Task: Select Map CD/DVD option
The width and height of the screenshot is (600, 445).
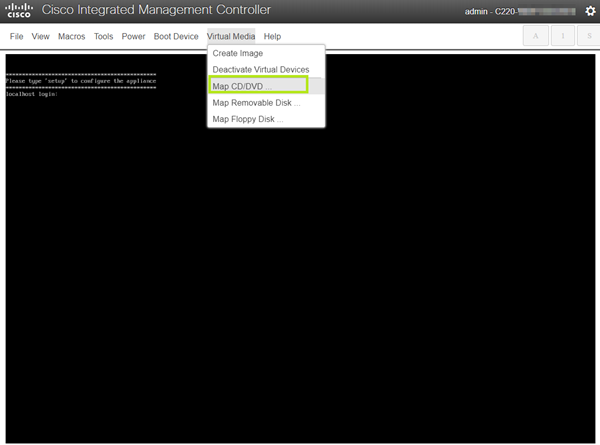Action: pyautogui.click(x=266, y=86)
